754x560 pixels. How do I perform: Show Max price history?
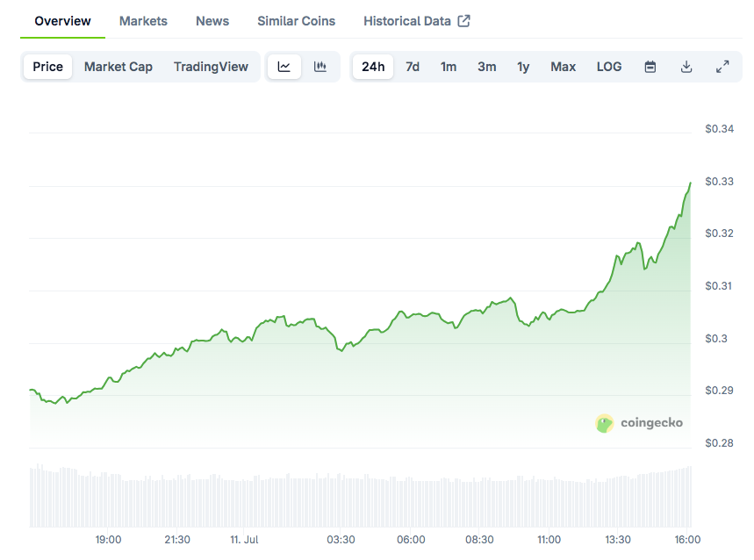[564, 67]
